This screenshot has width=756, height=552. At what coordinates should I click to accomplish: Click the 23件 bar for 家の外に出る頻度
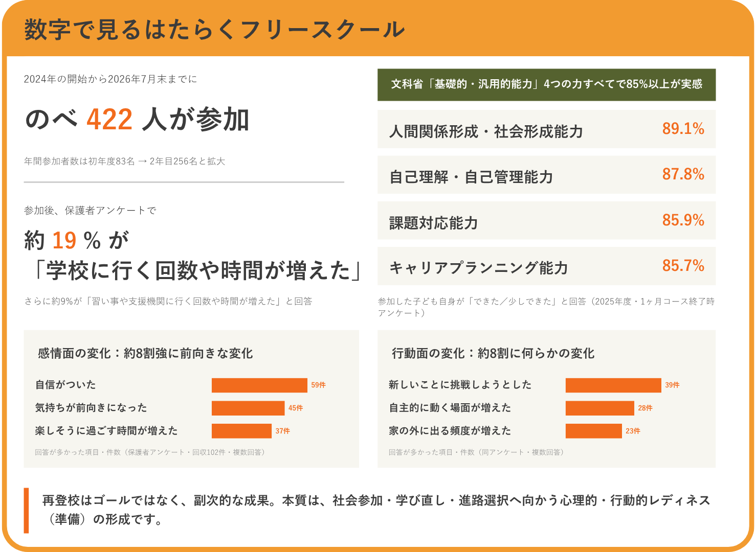point(593,431)
